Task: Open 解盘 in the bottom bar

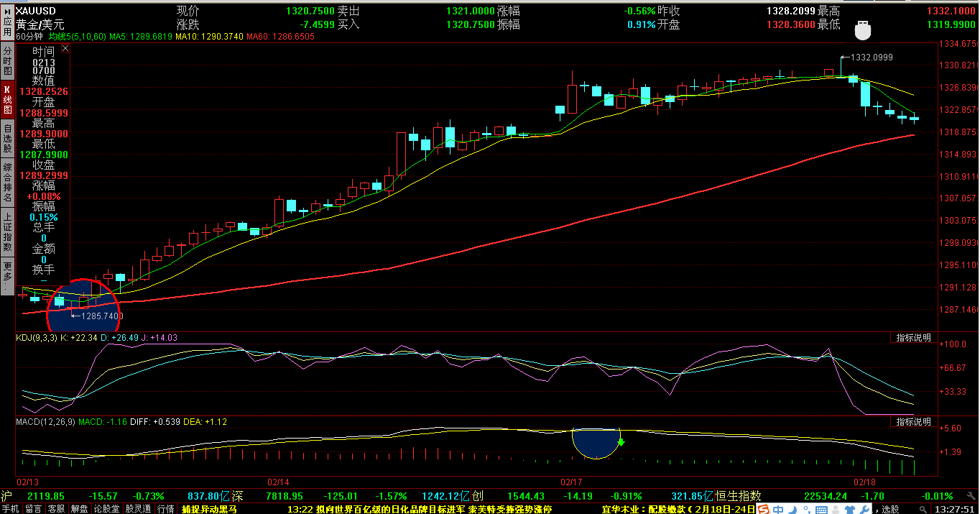Action: click(x=79, y=508)
